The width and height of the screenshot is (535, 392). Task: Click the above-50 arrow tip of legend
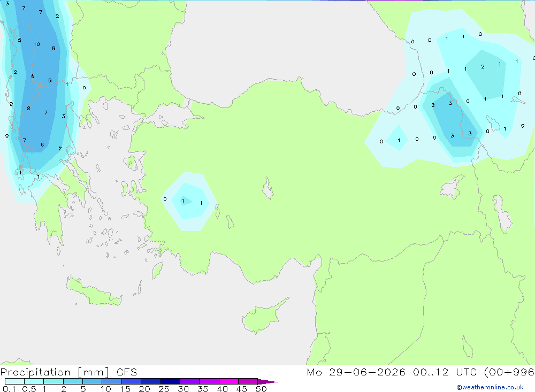click(x=267, y=381)
